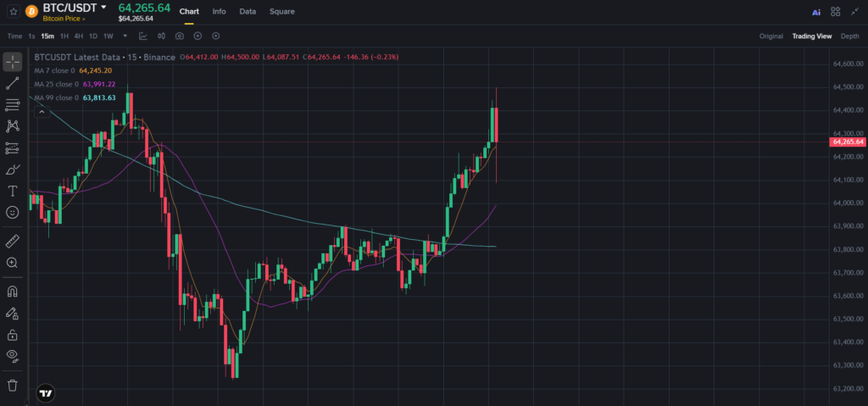Open the Fibonacci retracement tools
Screen dimensions: 868x406
click(12, 105)
